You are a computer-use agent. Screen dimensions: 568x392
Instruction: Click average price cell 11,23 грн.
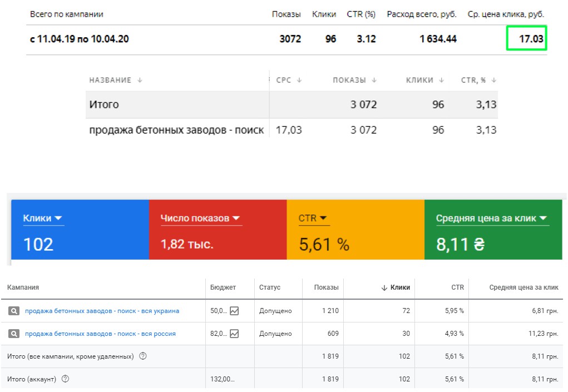click(x=544, y=334)
